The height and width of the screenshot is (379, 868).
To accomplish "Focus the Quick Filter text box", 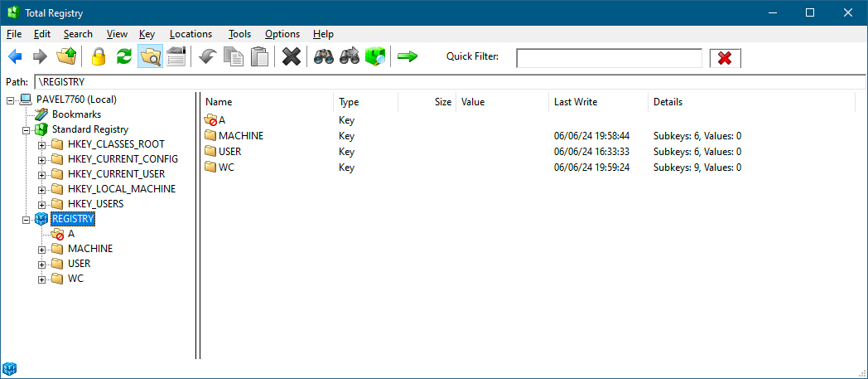I will [609, 57].
